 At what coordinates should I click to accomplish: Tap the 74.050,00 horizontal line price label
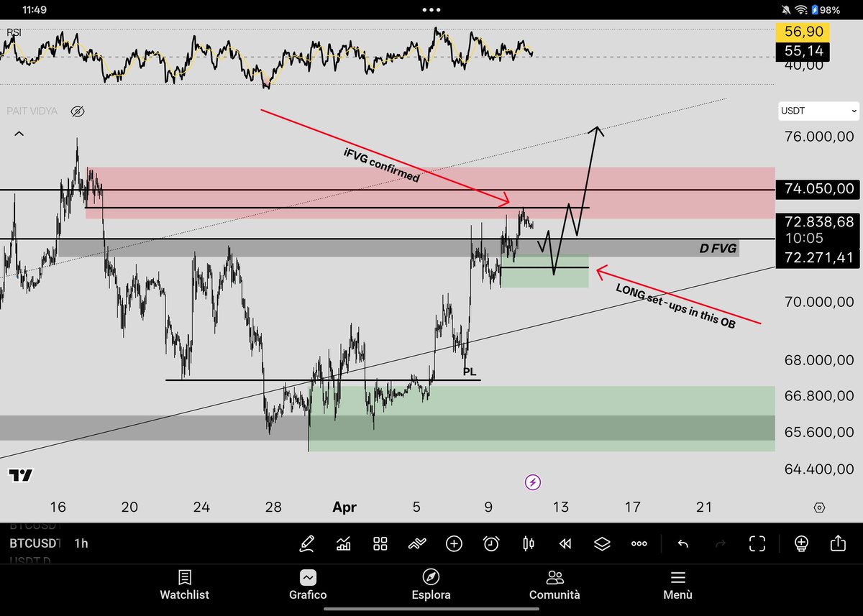pyautogui.click(x=819, y=189)
